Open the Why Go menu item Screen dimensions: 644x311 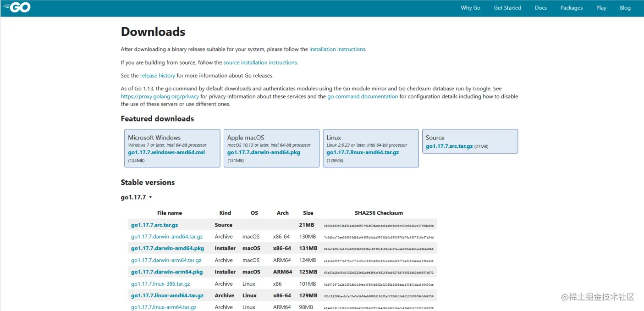click(470, 8)
